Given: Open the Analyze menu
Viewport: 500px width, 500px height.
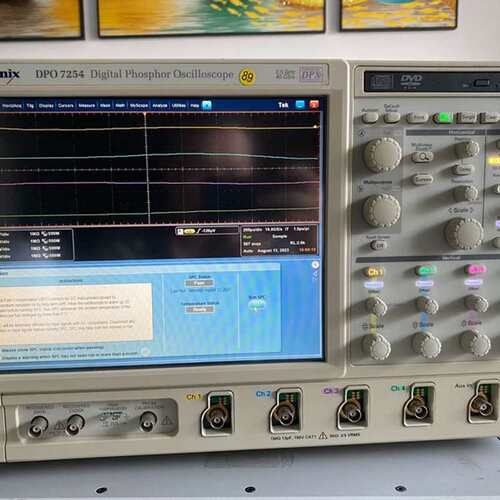Looking at the screenshot, I should 160,106.
